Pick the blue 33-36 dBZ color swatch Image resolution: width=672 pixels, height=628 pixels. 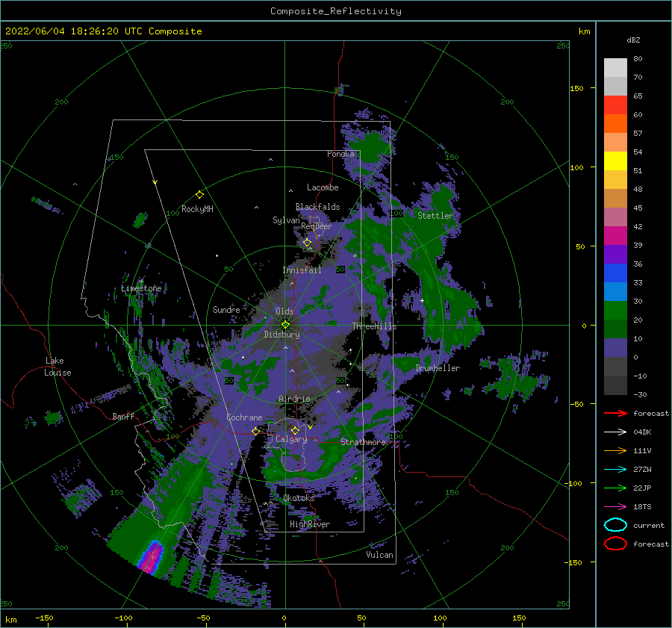click(x=615, y=273)
